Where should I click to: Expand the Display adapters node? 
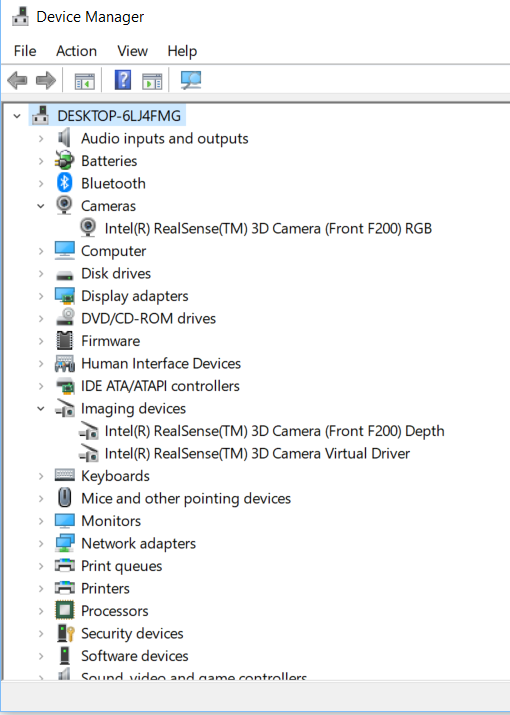(x=41, y=296)
